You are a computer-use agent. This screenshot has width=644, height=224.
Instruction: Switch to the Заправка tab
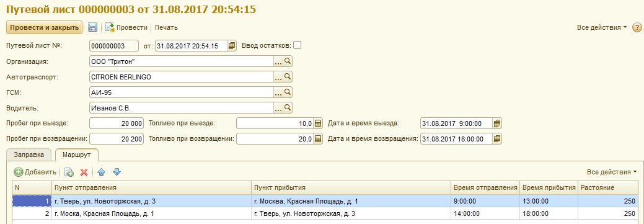(29, 155)
